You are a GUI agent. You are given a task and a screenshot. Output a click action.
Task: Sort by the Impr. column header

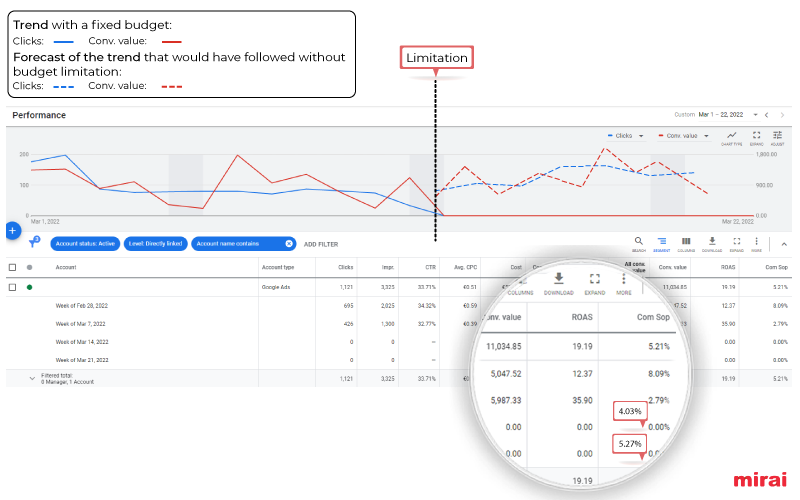pos(388,267)
